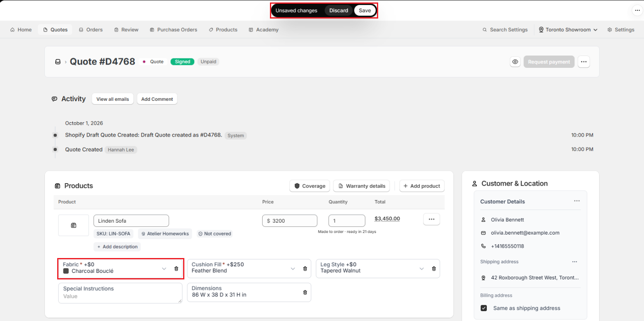Toggle the Same as shipping address checkbox

click(x=484, y=308)
